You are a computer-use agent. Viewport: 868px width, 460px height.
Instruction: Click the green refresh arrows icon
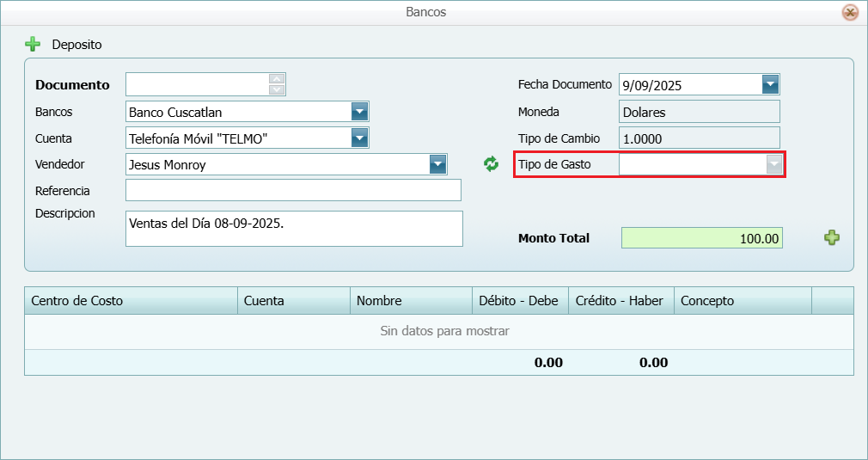pyautogui.click(x=491, y=164)
